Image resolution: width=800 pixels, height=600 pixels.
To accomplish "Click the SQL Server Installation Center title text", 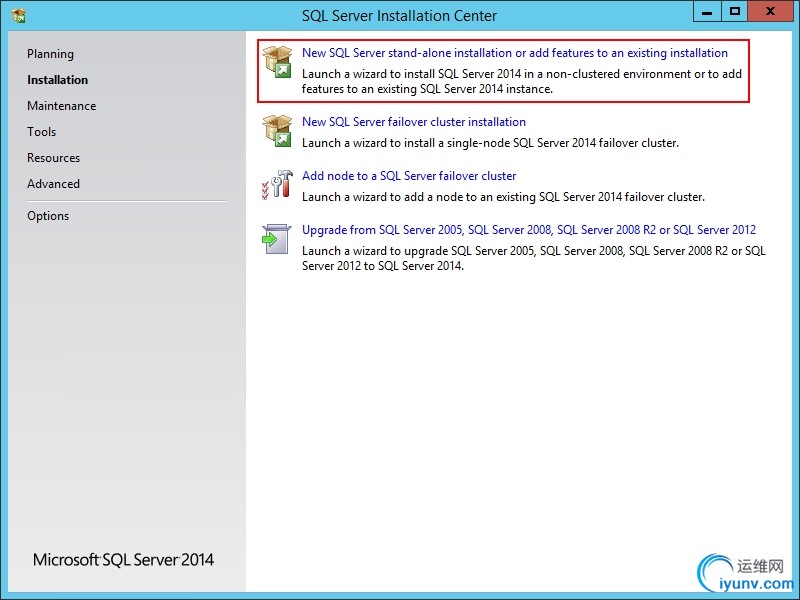I will pyautogui.click(x=399, y=16).
